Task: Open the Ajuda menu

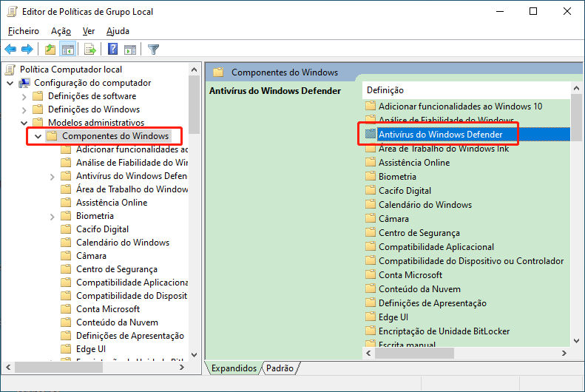Action: tap(118, 31)
